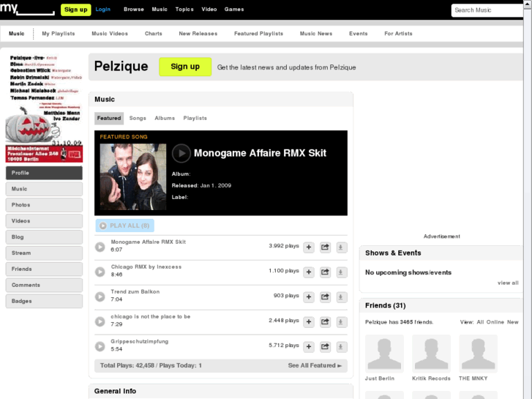Image resolution: width=532 pixels, height=399 pixels.
Task: Open the For Artists page
Action: (x=398, y=34)
